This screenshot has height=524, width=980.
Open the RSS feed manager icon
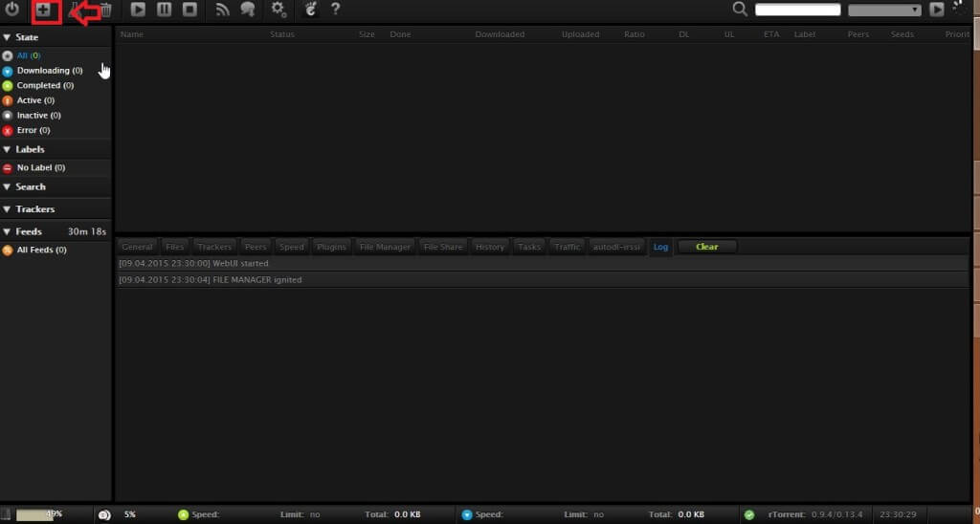[222, 11]
